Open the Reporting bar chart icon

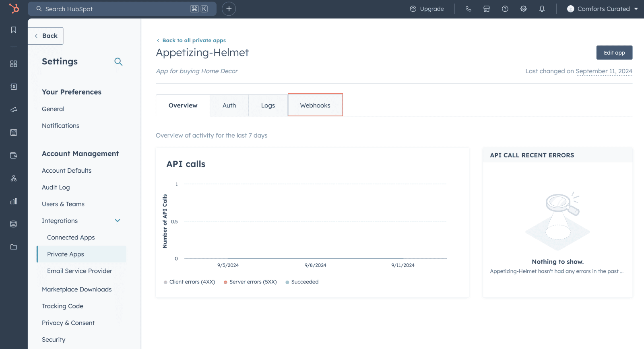tap(14, 201)
